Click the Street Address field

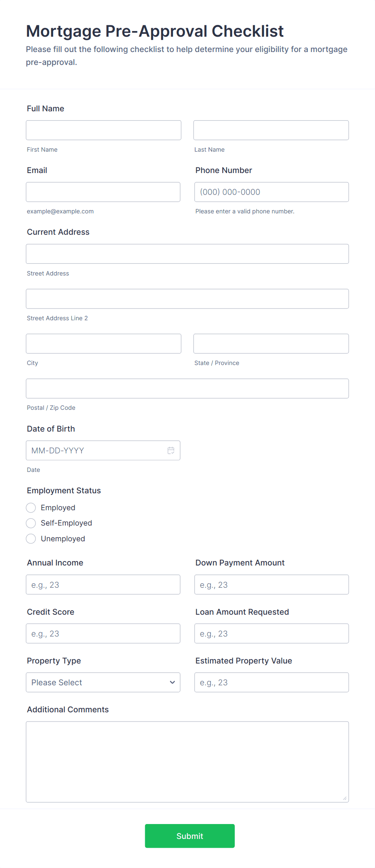point(187,254)
